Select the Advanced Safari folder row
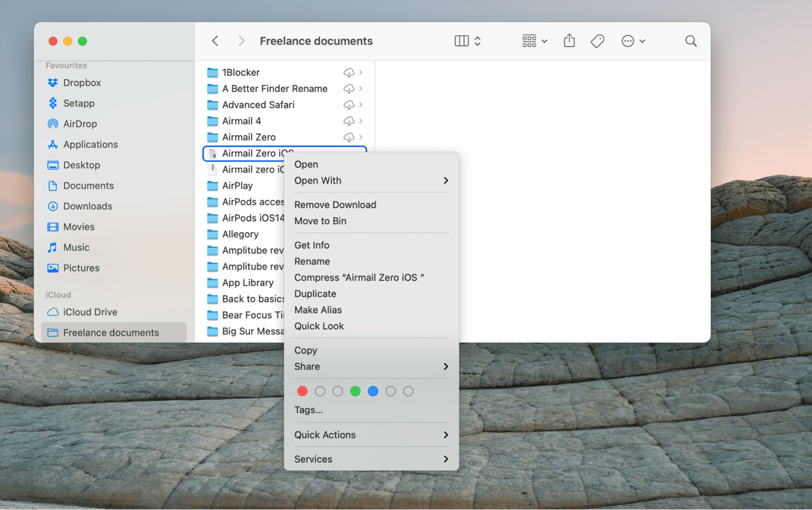The height and width of the screenshot is (510, 812). [x=285, y=104]
